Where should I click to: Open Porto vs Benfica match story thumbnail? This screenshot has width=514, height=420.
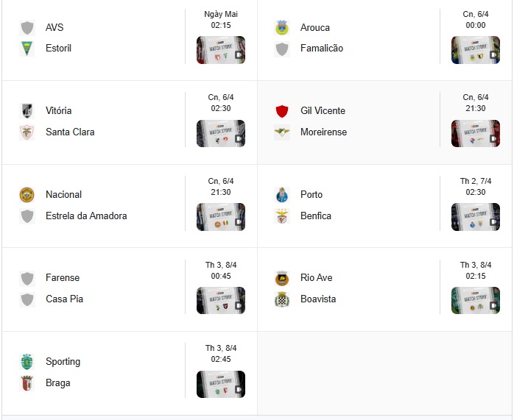coord(475,217)
